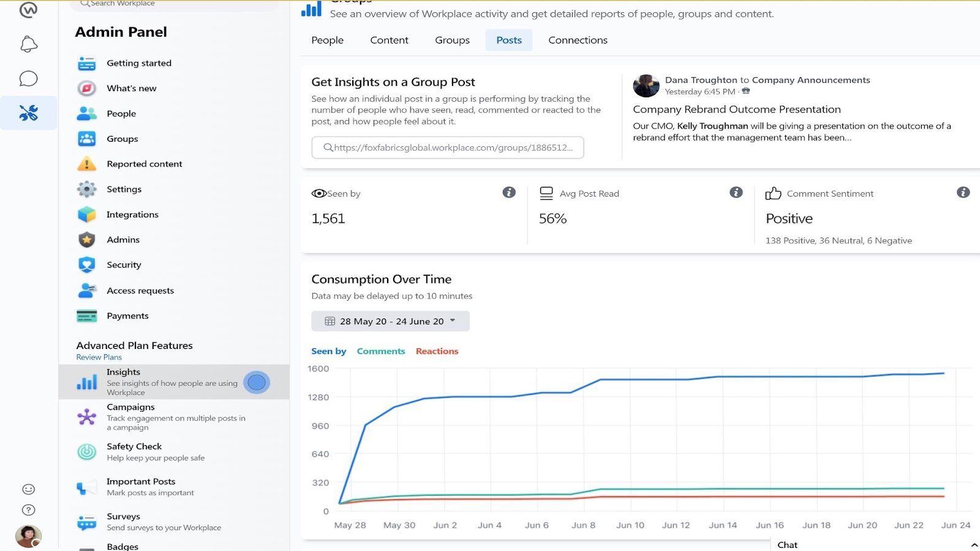Switch to the People tab
The height and width of the screenshot is (551, 980).
(327, 40)
